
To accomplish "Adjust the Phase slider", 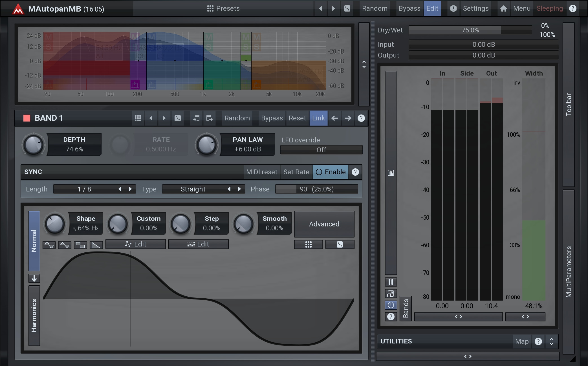I will click(x=316, y=189).
